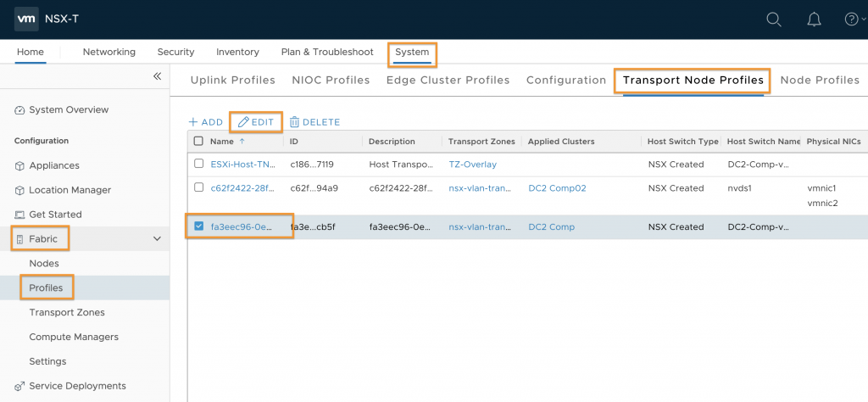Click the DELETE trash icon
Viewport: 868px width, 402px height.
coord(294,122)
